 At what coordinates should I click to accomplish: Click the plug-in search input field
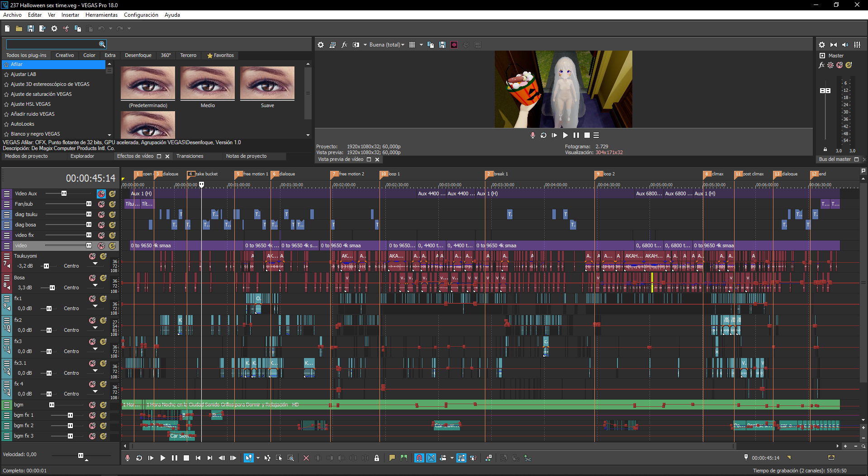[x=52, y=44]
